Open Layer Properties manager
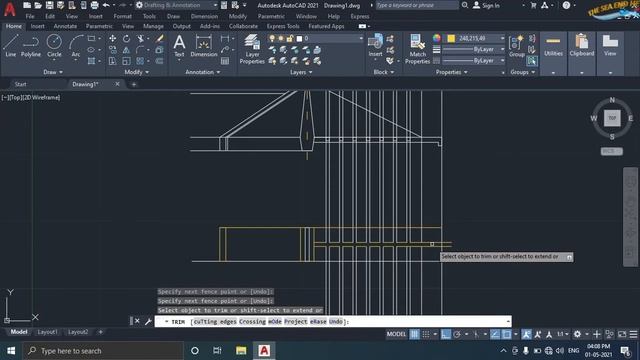640x360 pixels. [252, 49]
